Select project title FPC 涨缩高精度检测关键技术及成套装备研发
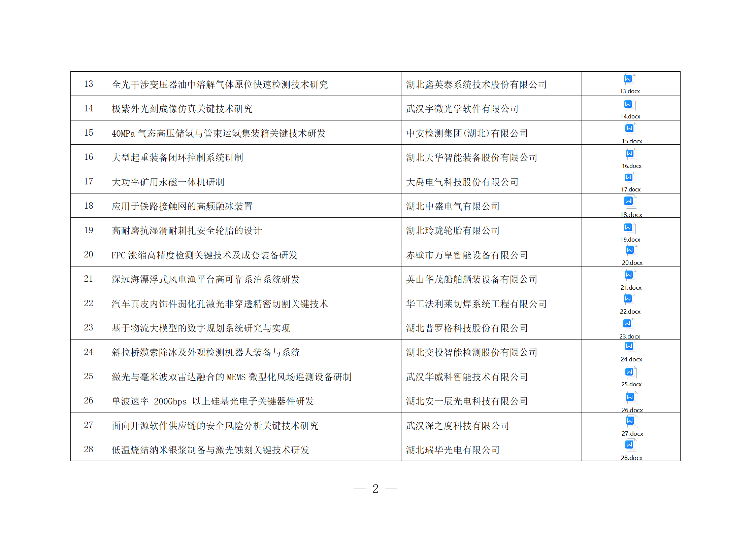 (x=204, y=255)
